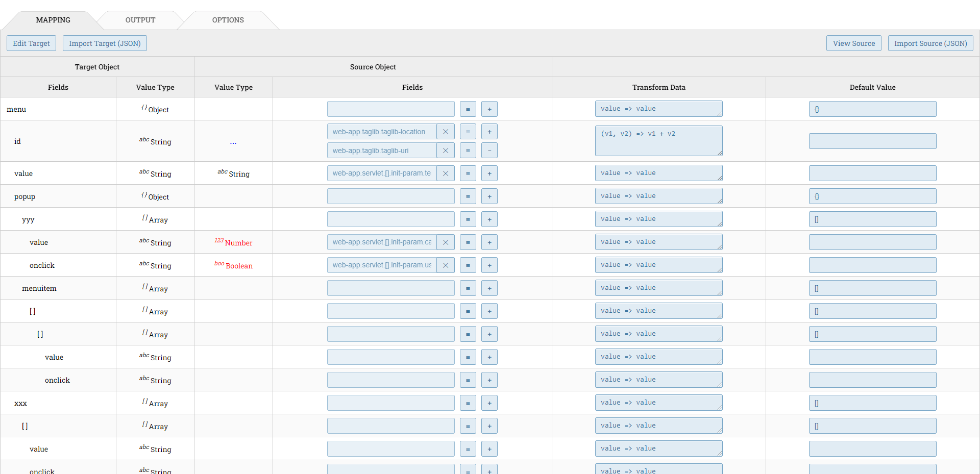Click the Edit Target button

point(32,43)
